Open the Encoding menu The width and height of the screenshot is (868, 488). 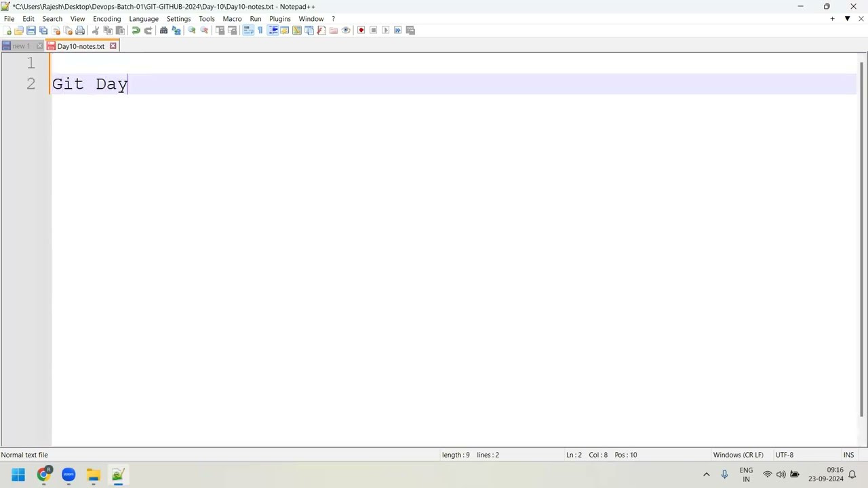point(107,19)
